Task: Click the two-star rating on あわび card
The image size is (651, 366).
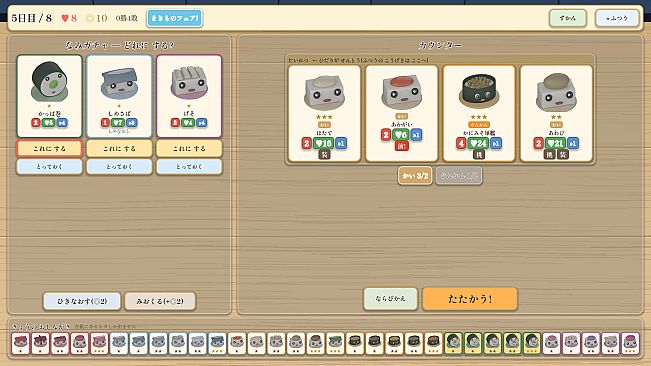Action: pos(556,117)
